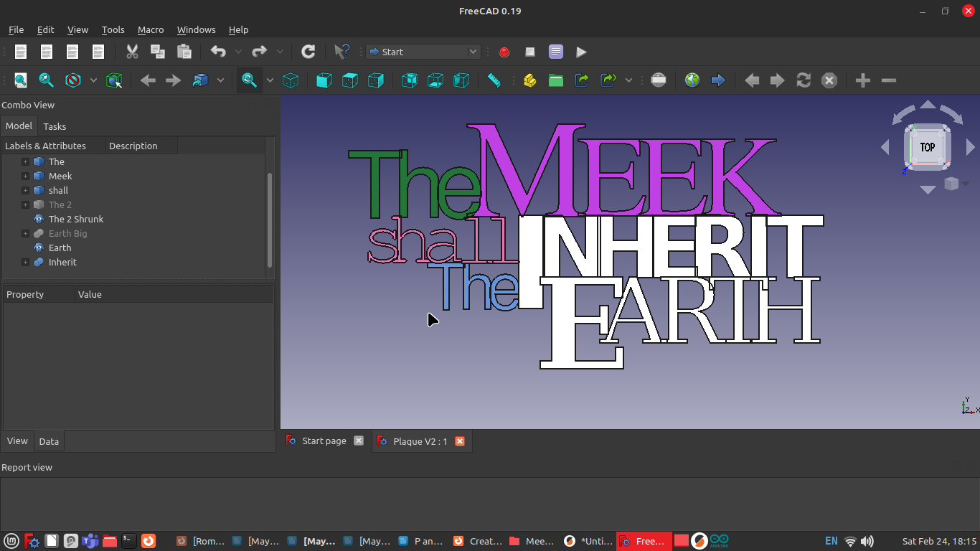The width and height of the screenshot is (980, 551).
Task: Click the green folder Create group icon
Action: (x=556, y=80)
